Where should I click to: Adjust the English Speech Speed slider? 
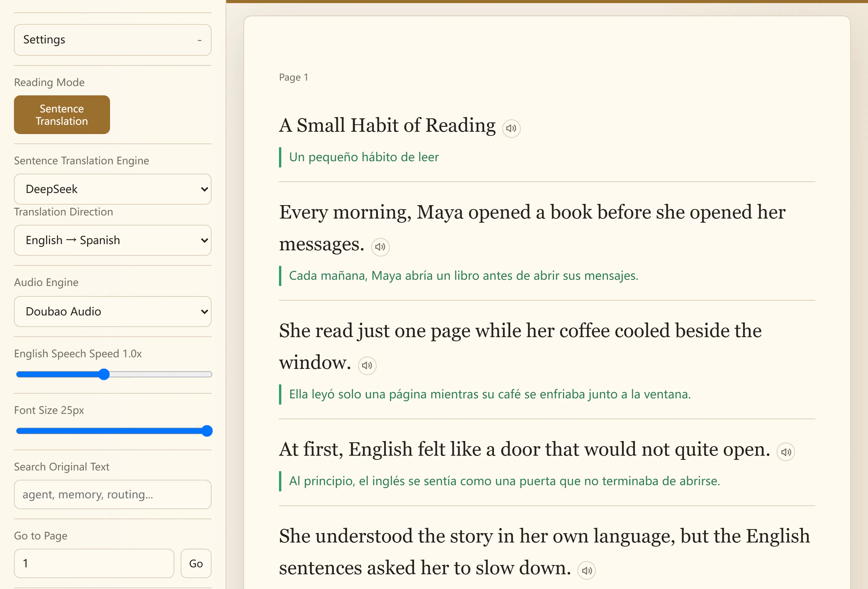pyautogui.click(x=114, y=374)
